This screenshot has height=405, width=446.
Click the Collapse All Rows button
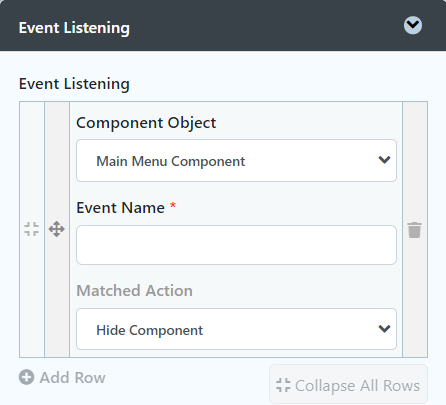click(348, 384)
